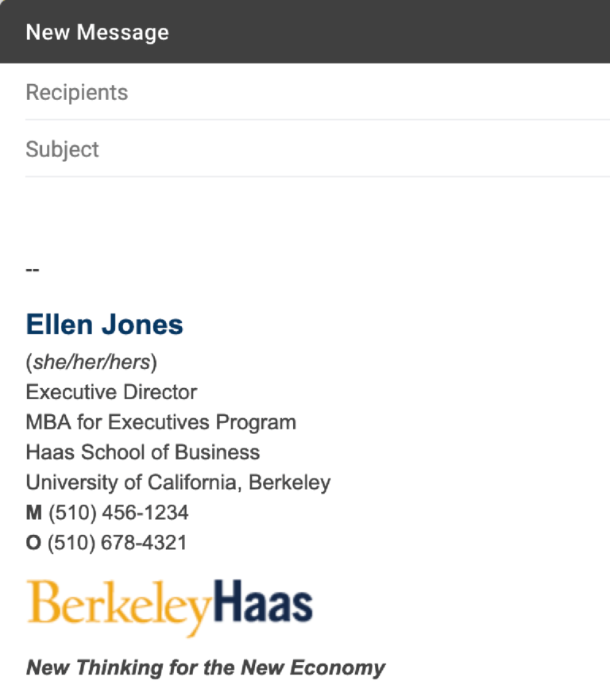
Task: Select the Haas School of Business text
Action: (x=142, y=452)
